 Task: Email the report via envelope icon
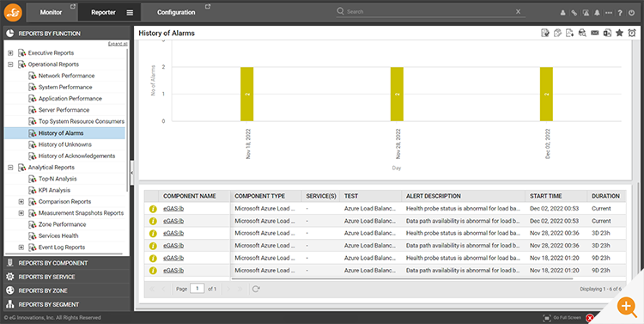click(595, 33)
